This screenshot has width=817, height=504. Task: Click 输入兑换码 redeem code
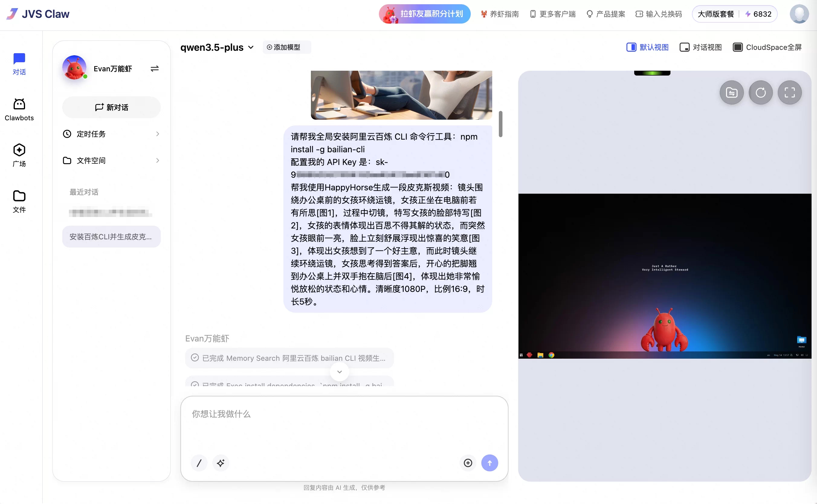[x=659, y=14]
